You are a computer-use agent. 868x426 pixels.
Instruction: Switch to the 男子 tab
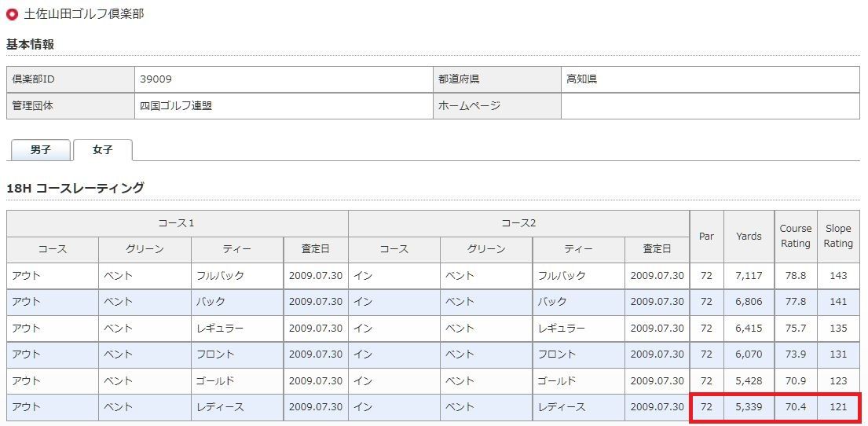point(41,150)
